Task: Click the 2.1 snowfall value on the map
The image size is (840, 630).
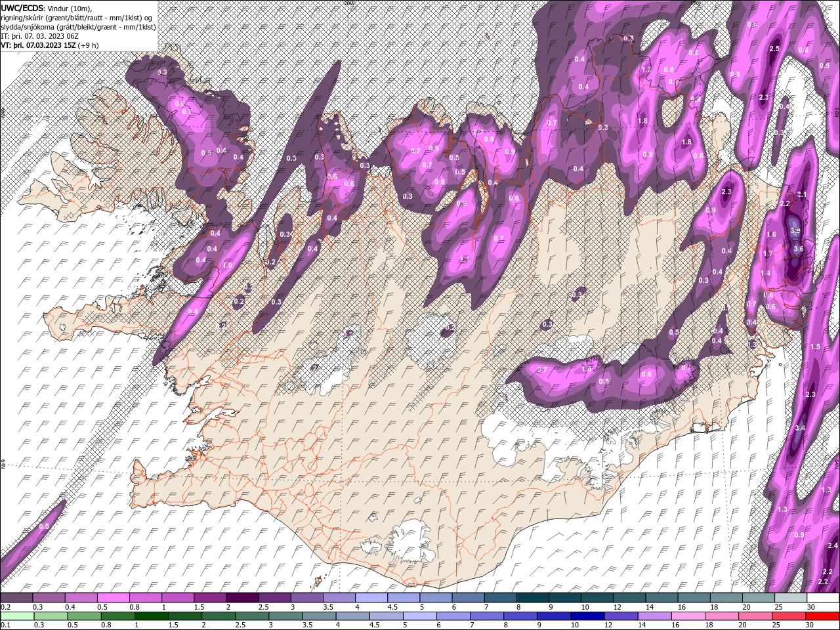Action: [801, 195]
